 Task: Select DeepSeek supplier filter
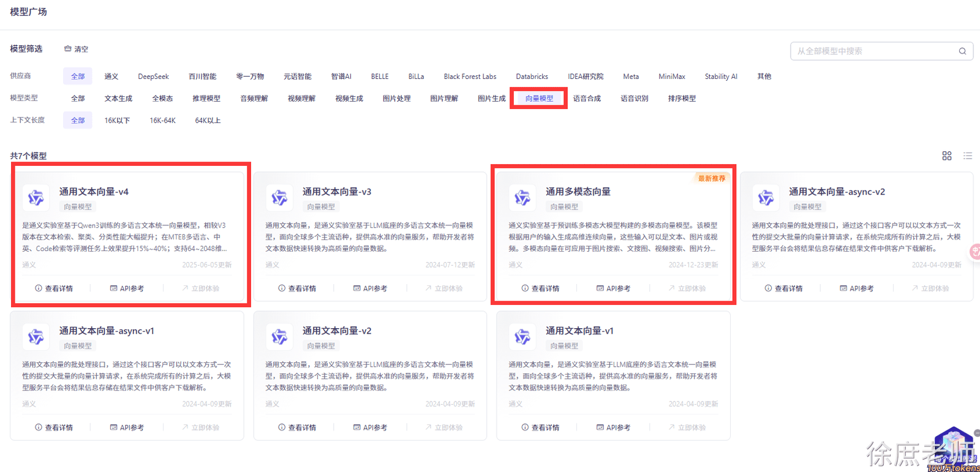pos(153,77)
